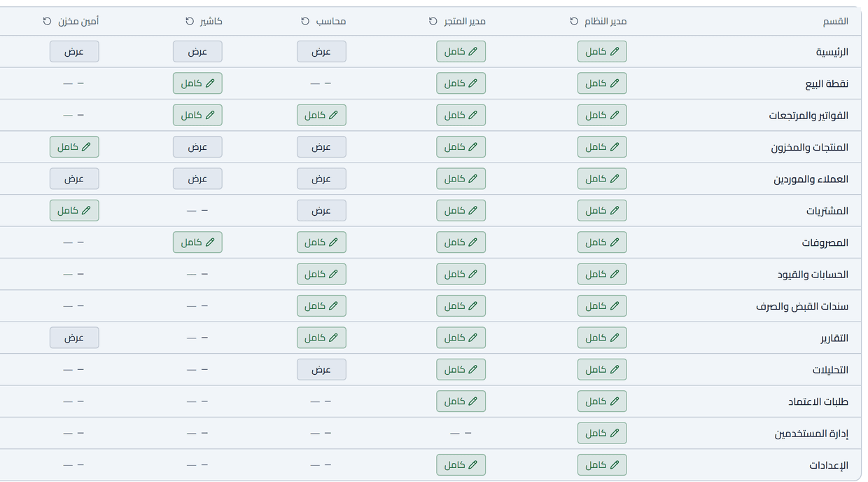Toggle empty مدير المتجر cell for إدارة المستخدمين
The height and width of the screenshot is (482, 868).
click(x=461, y=433)
